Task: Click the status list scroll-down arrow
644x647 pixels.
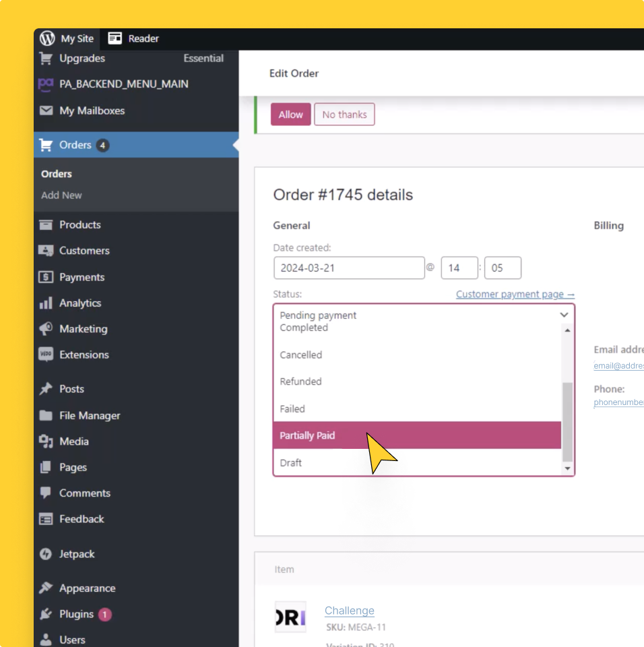Action: (x=567, y=468)
